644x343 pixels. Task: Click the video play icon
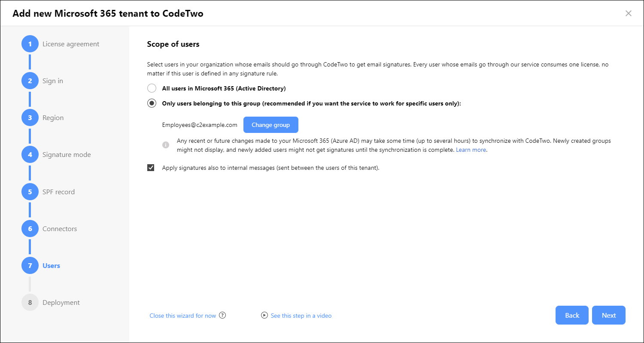click(264, 315)
